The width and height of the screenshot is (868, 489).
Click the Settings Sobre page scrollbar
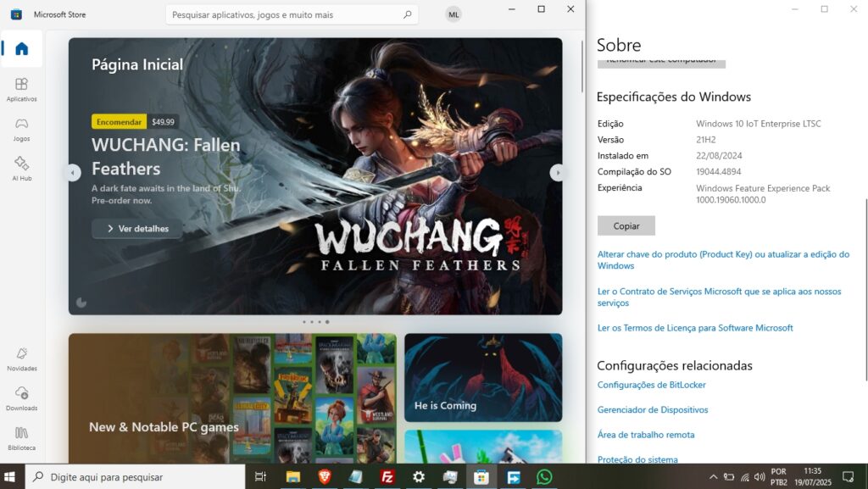click(865, 290)
